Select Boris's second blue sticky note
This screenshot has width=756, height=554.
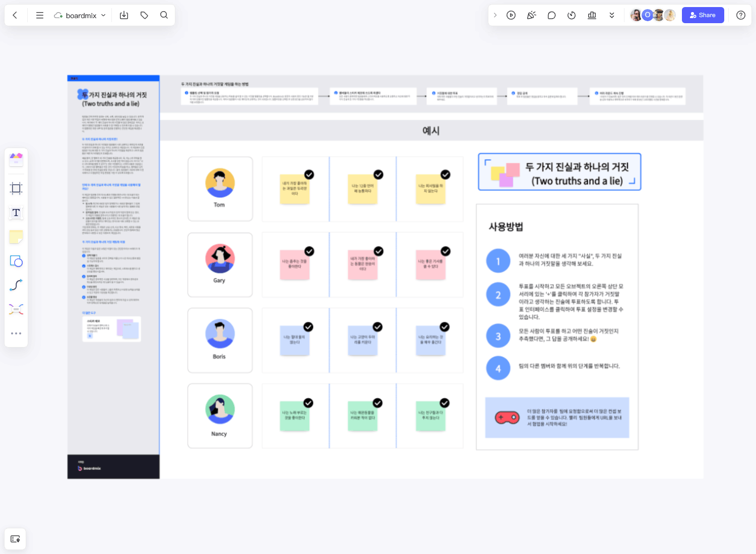click(362, 340)
